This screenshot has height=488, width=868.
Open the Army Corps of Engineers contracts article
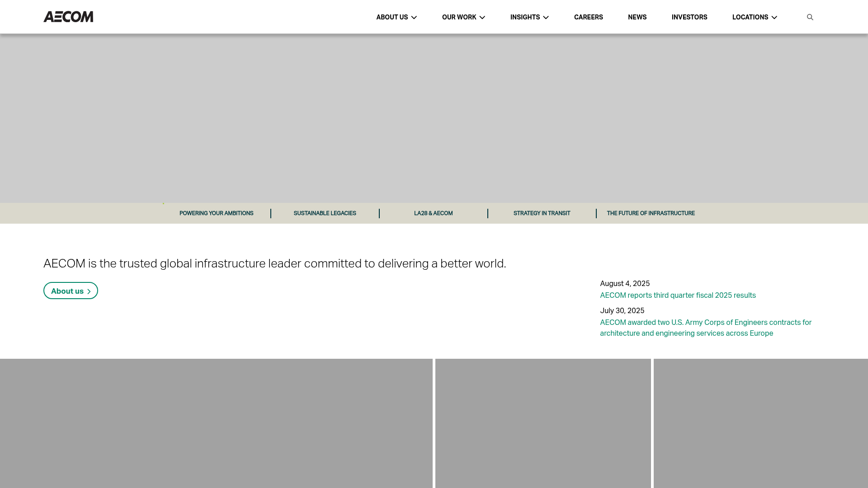pyautogui.click(x=705, y=328)
